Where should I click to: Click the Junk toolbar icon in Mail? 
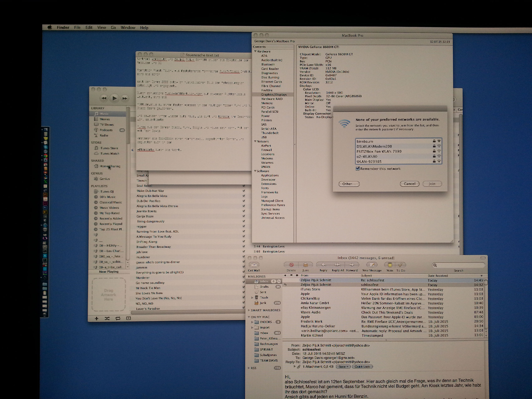(x=305, y=265)
